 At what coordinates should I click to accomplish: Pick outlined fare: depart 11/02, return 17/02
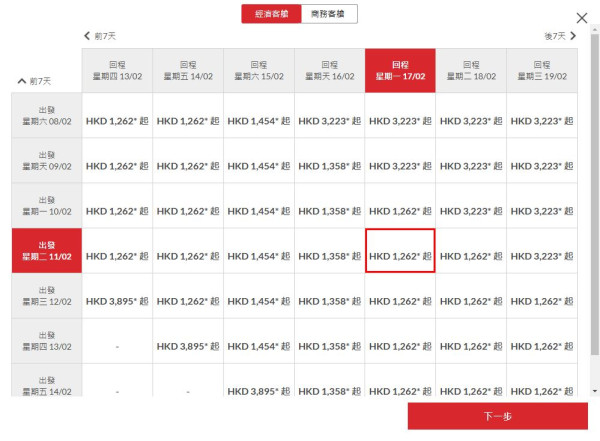(x=400, y=251)
